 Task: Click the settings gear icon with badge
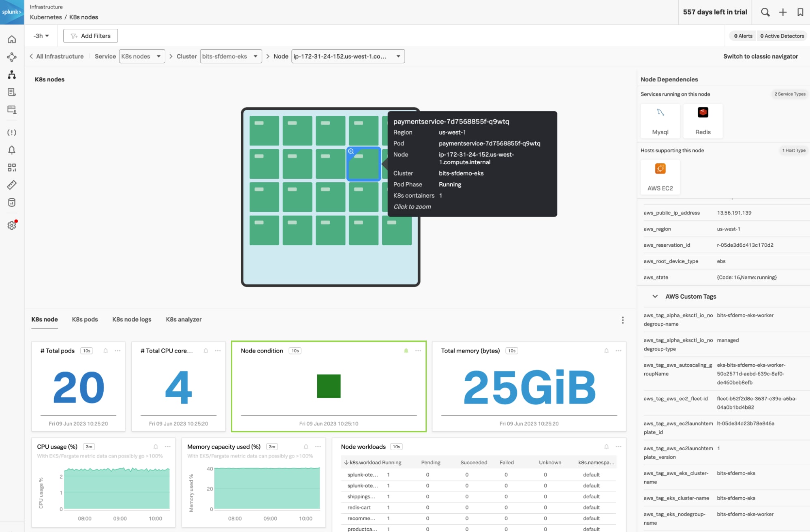[x=12, y=225]
